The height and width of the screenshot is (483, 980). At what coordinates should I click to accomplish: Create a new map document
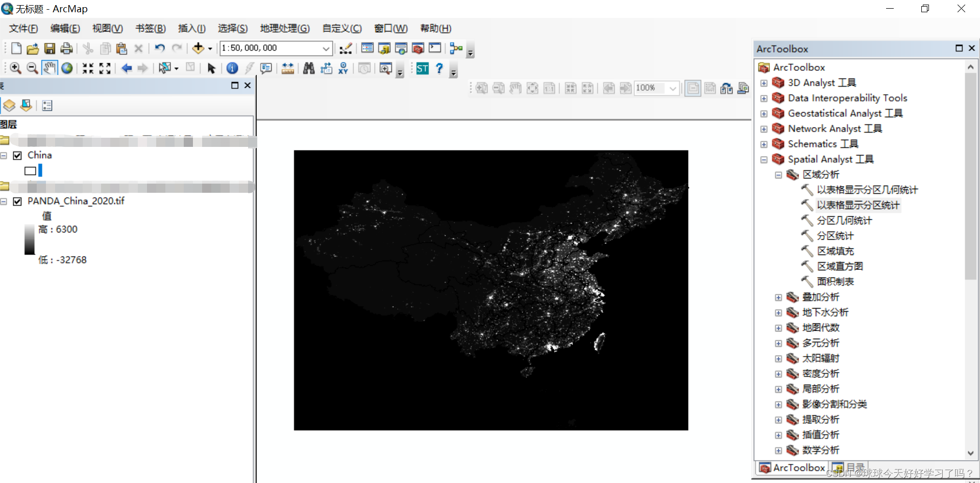16,48
